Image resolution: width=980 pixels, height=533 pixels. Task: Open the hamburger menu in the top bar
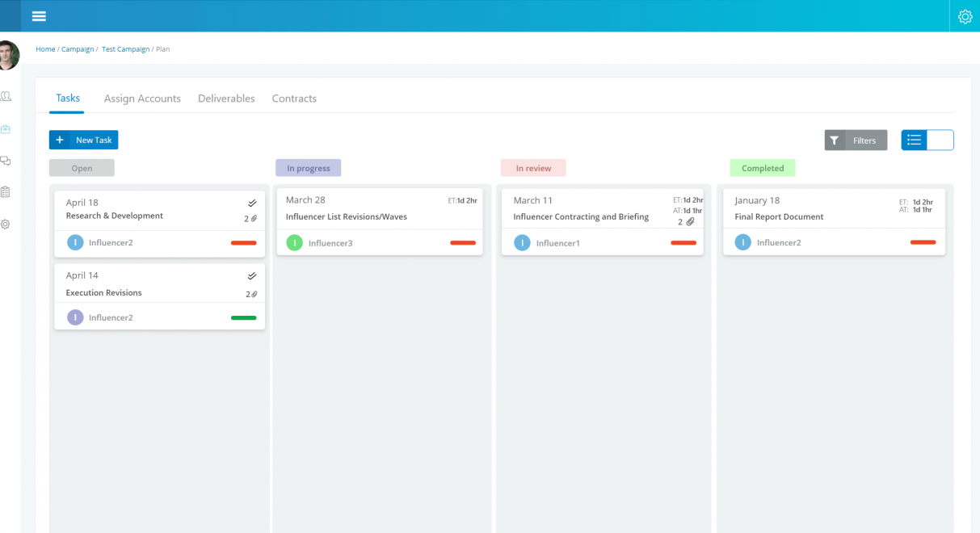coord(38,15)
